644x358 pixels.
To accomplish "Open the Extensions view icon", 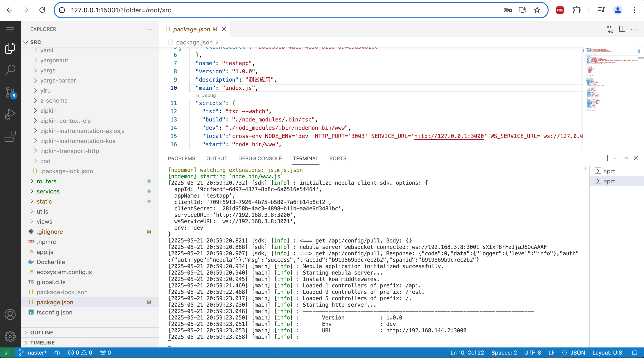I will [10, 136].
